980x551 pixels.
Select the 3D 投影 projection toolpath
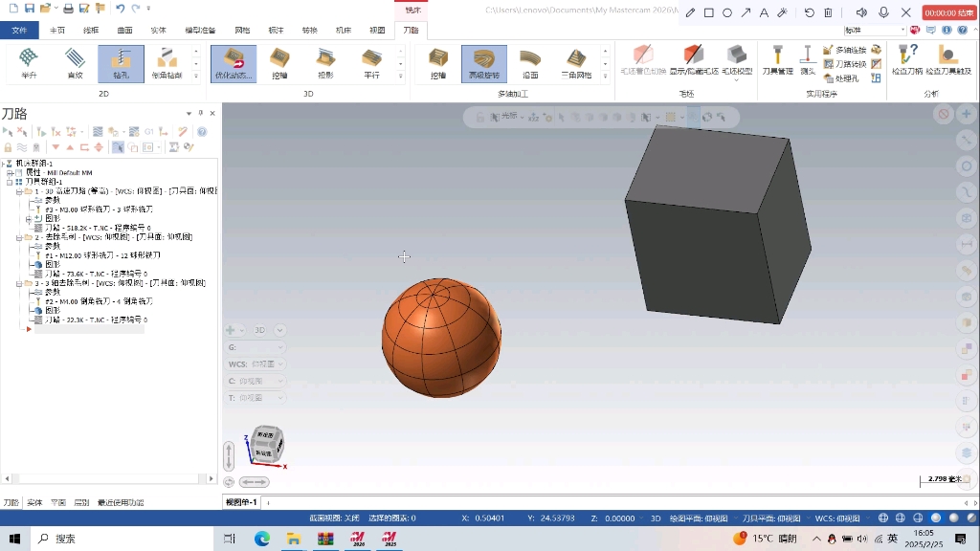pos(325,63)
